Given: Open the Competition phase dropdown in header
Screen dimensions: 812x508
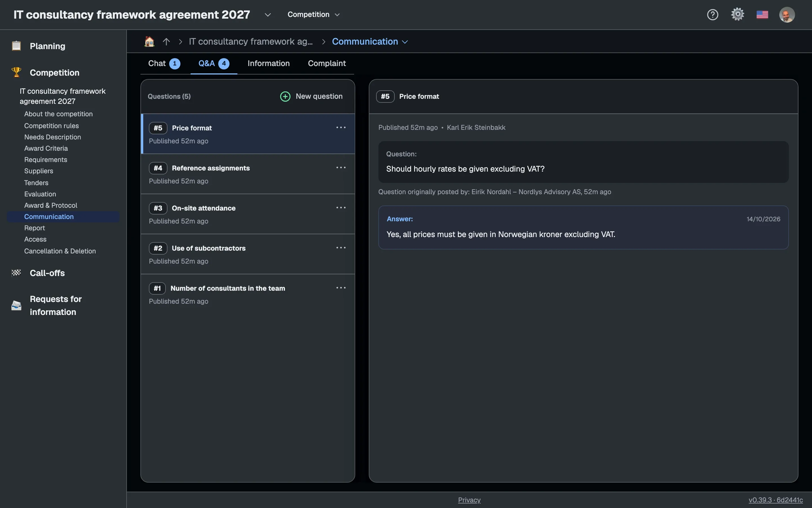Looking at the screenshot, I should coord(314,14).
